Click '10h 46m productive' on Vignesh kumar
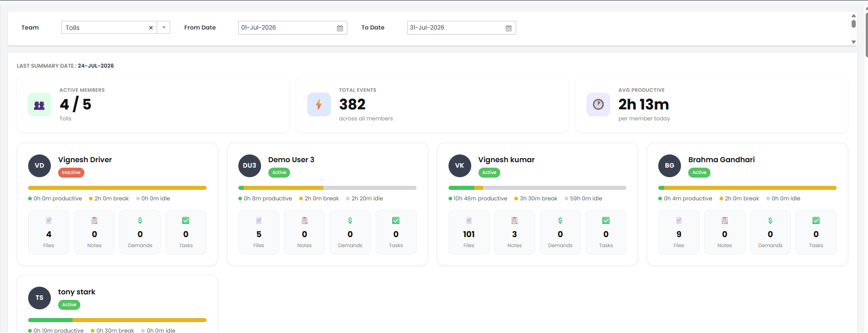 (480, 199)
